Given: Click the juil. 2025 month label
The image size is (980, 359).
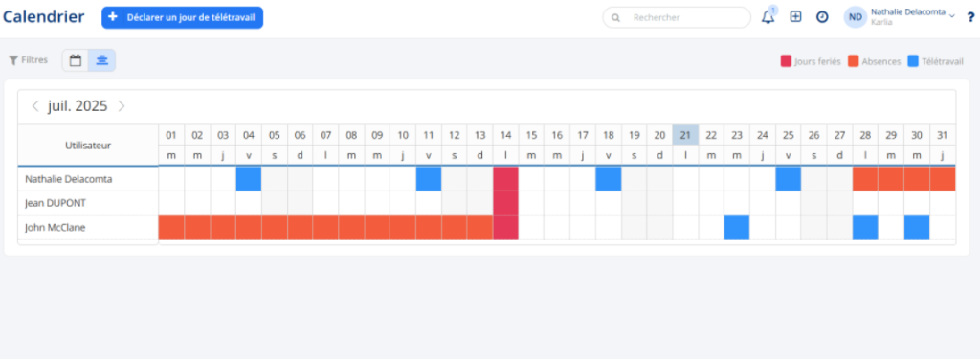Looking at the screenshot, I should click(x=78, y=106).
